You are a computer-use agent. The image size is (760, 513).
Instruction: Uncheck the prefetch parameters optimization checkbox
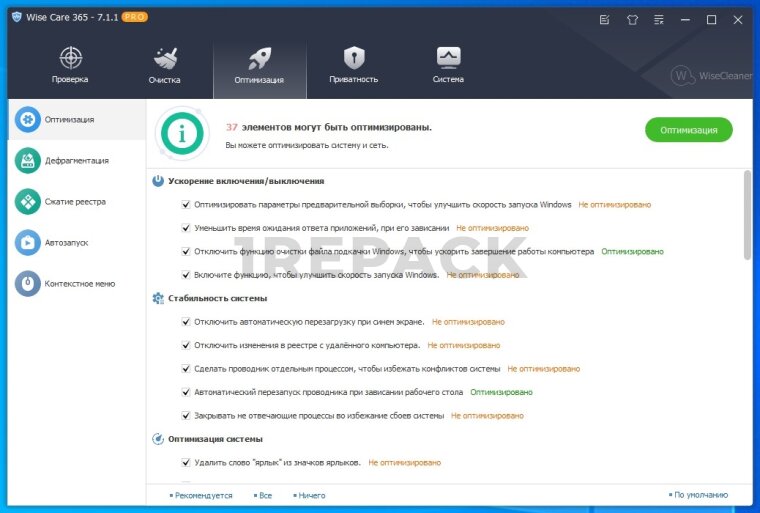point(186,205)
